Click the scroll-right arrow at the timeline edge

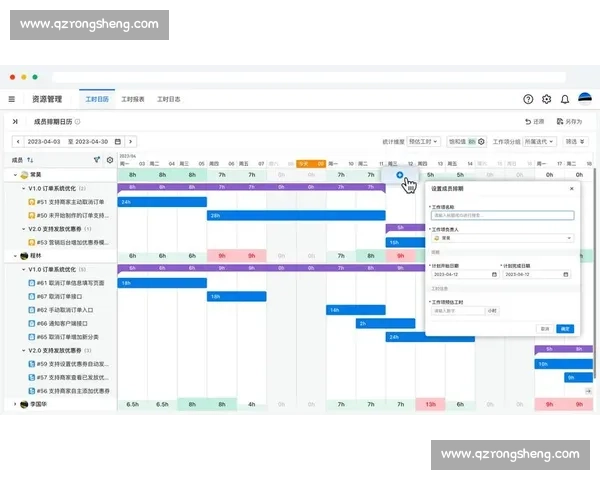[x=588, y=391]
